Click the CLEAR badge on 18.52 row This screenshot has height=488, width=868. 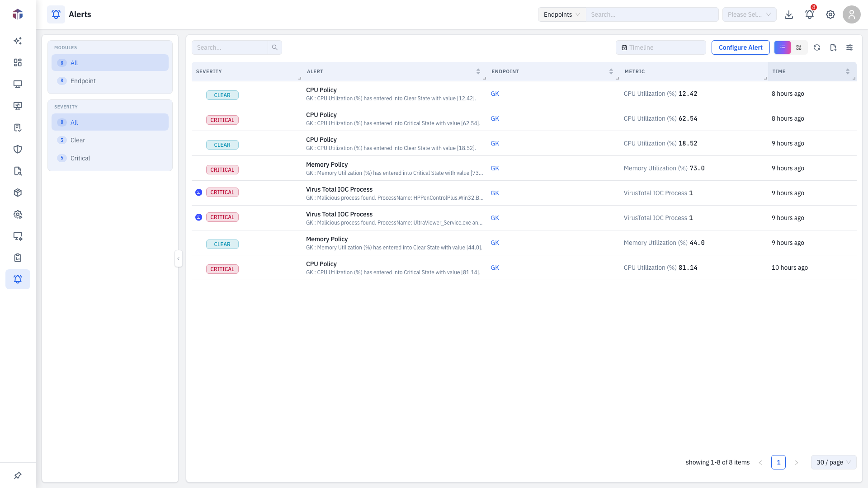point(222,145)
